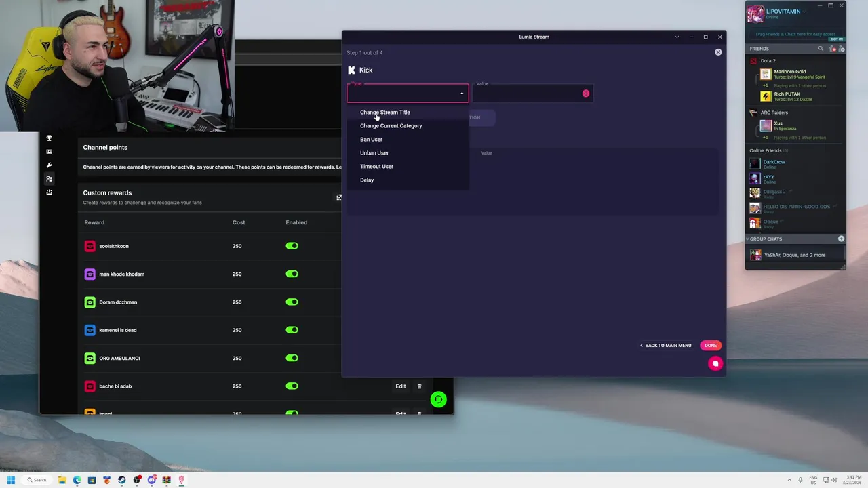Open Lumia Stream chat support bubble
868x488 pixels.
(715, 363)
